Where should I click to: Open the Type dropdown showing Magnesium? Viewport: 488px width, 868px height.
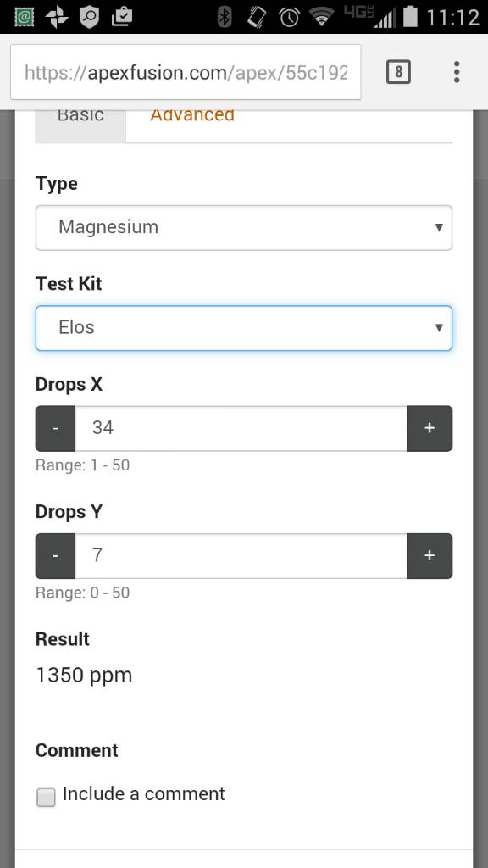244,227
